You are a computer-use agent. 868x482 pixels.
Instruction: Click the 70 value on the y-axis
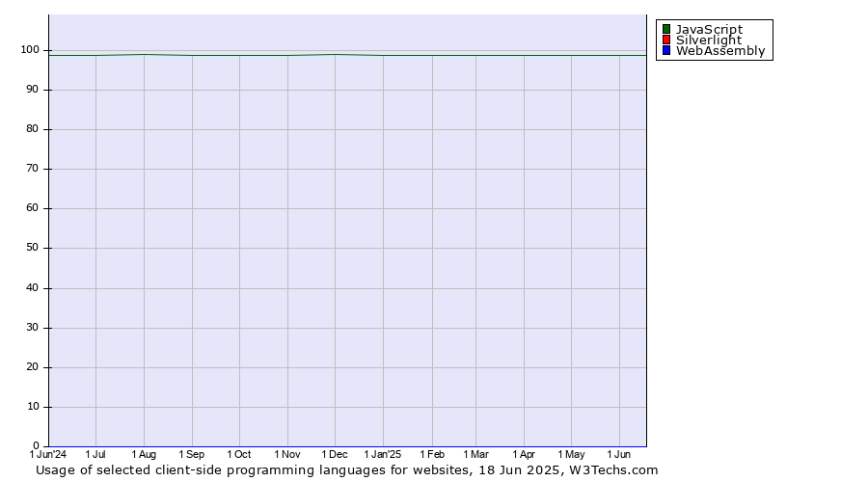tap(33, 169)
